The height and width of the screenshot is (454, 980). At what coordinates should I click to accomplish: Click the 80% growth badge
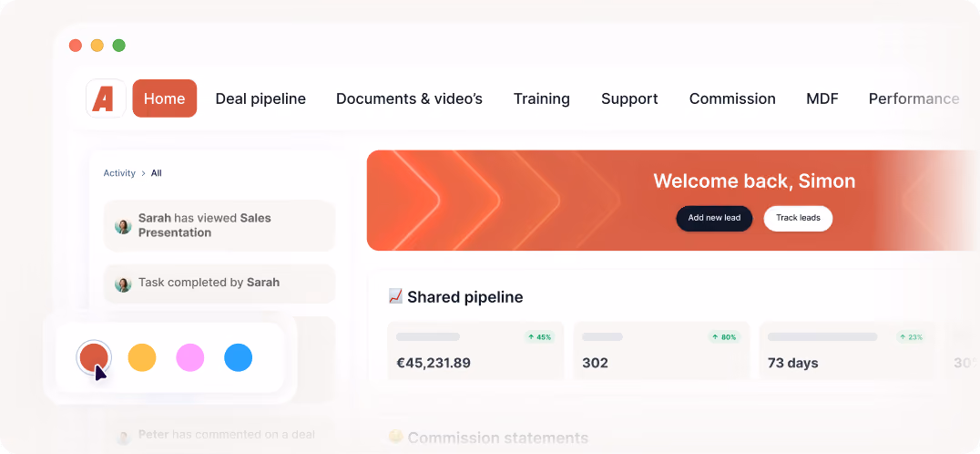tap(724, 337)
